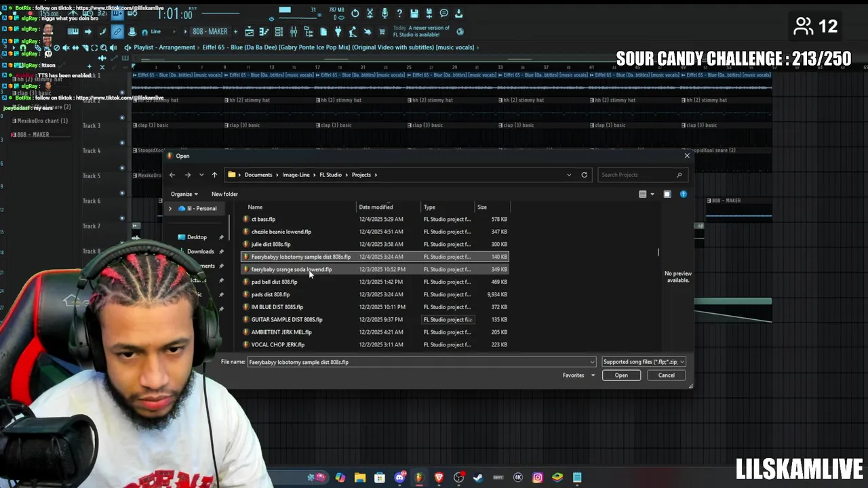868x488 pixels.
Task: Select file faerybaby orange soda lowend.flp
Action: coord(374,270)
